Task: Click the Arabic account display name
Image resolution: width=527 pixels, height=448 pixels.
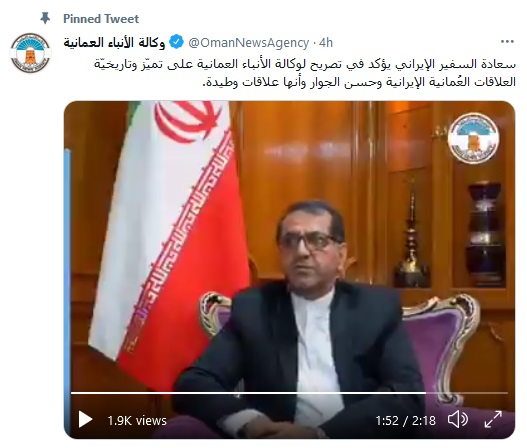Action: [115, 43]
